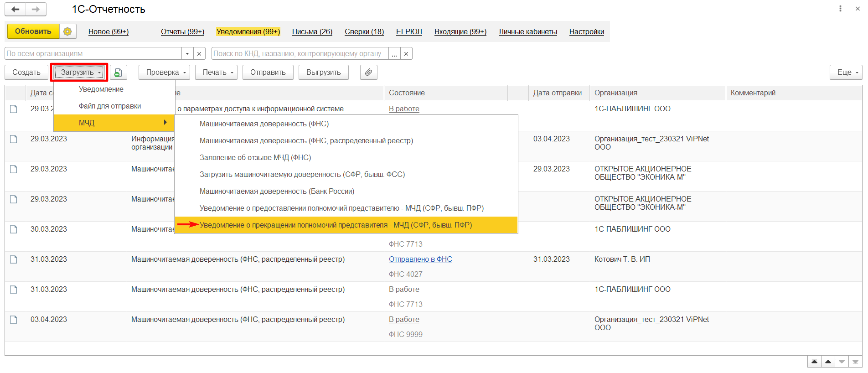Image resolution: width=868 pixels, height=373 pixels.
Task: Expand the organization filter dropdown
Action: point(187,54)
